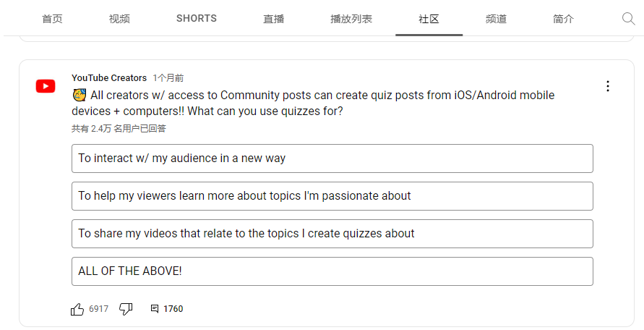Click the search magnifier icon
Viewport: 644px width, 330px height.
coord(628,19)
